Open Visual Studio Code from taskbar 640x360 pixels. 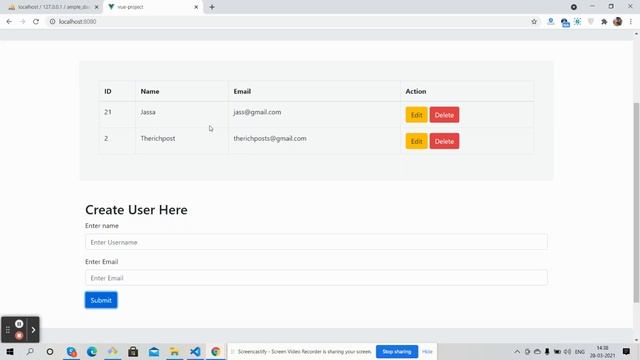[195, 351]
